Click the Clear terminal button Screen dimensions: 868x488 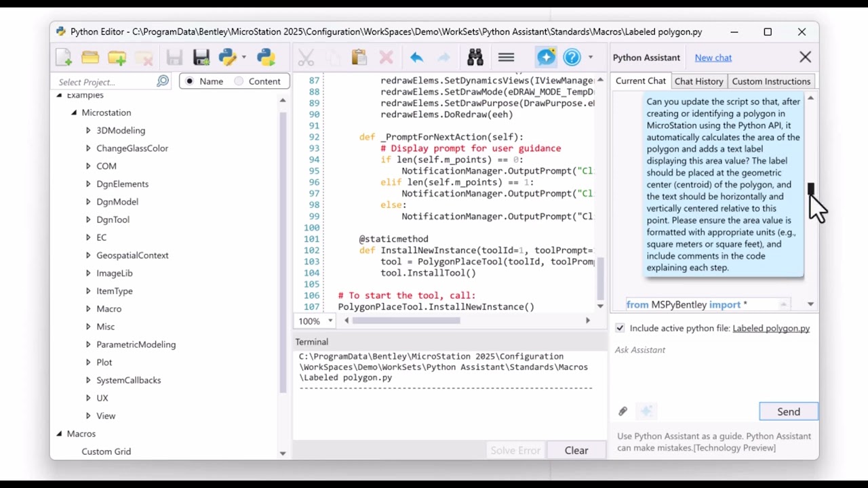[x=576, y=450]
